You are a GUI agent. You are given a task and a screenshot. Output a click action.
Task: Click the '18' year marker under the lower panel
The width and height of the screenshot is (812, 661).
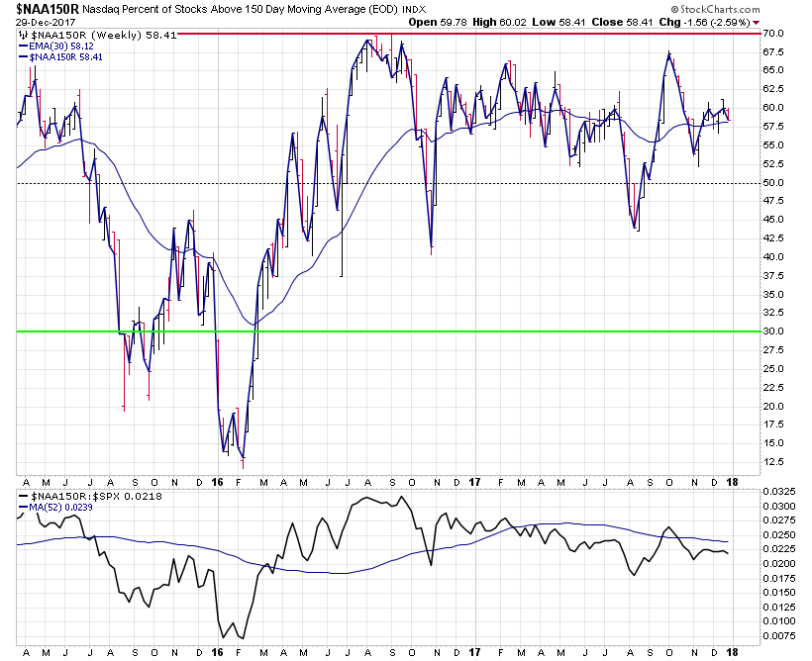(732, 652)
